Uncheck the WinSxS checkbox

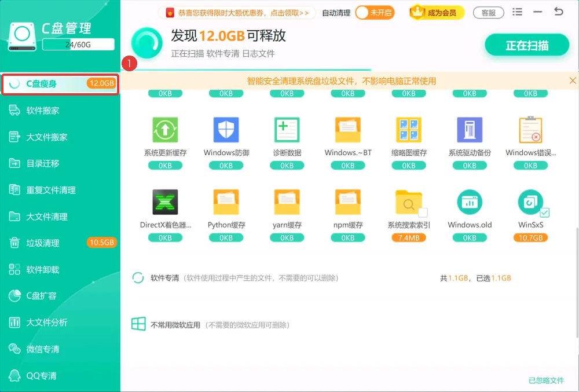coord(545,213)
